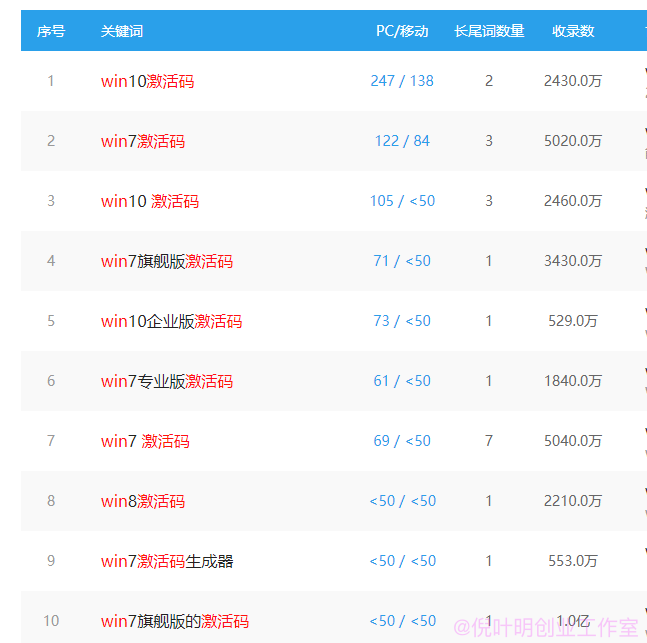Viewport: 647px width, 643px height.
Task: Open keyword win8激活码
Action: (143, 501)
